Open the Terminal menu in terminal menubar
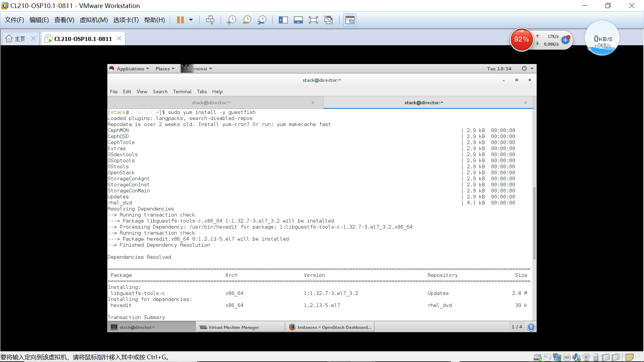The image size is (644, 362). point(182,92)
